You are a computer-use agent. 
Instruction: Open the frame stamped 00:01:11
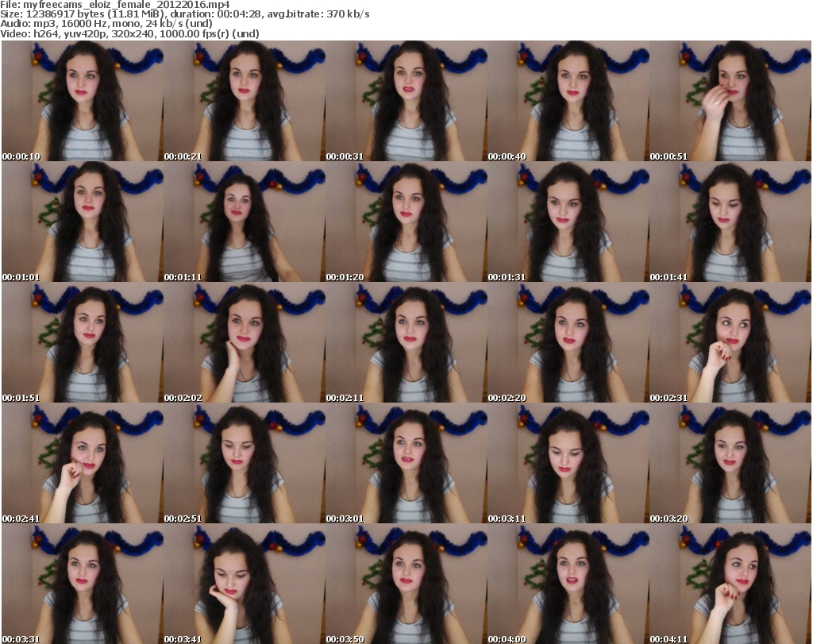(x=245, y=222)
